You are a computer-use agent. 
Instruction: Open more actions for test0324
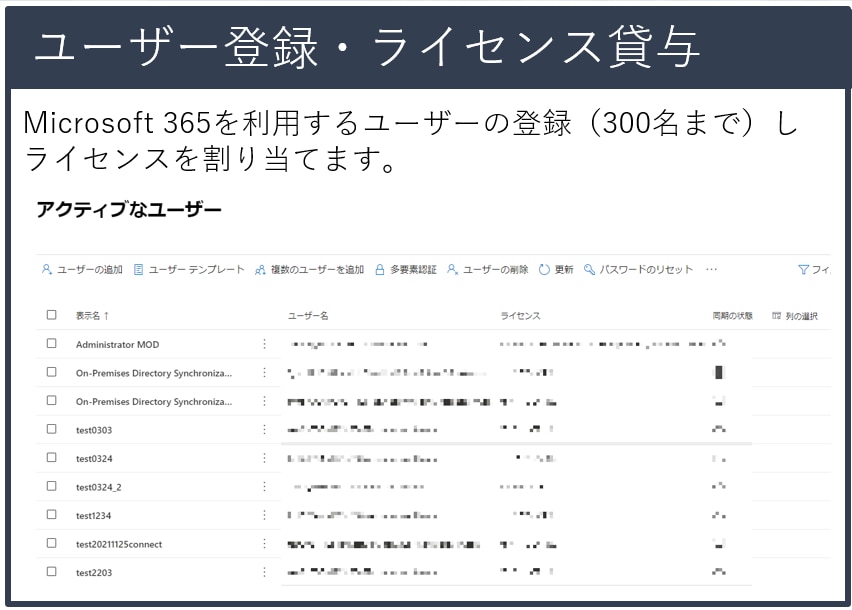click(265, 458)
